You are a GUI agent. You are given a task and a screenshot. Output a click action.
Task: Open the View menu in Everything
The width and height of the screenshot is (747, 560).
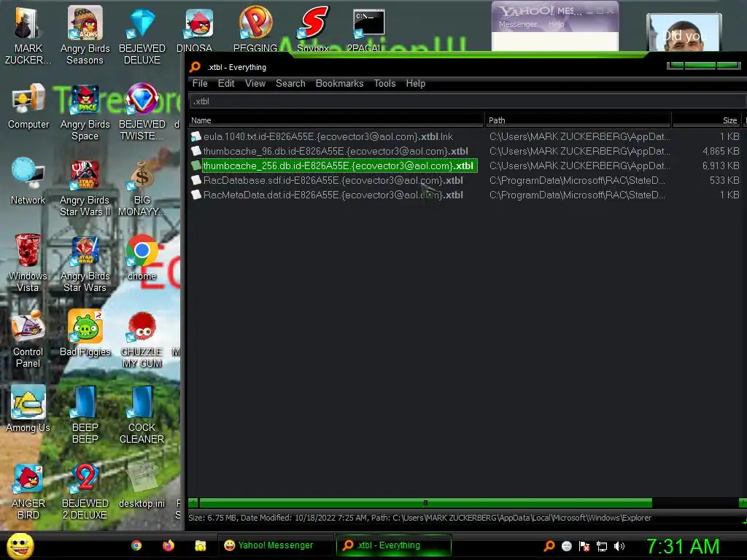pyautogui.click(x=255, y=83)
